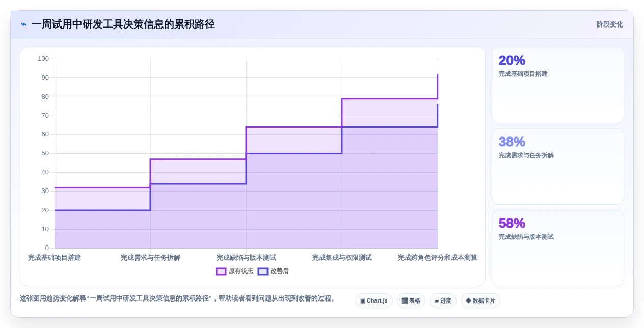The image size is (644, 328).
Task: Toggle the 改善后 legend series
Action: click(273, 271)
